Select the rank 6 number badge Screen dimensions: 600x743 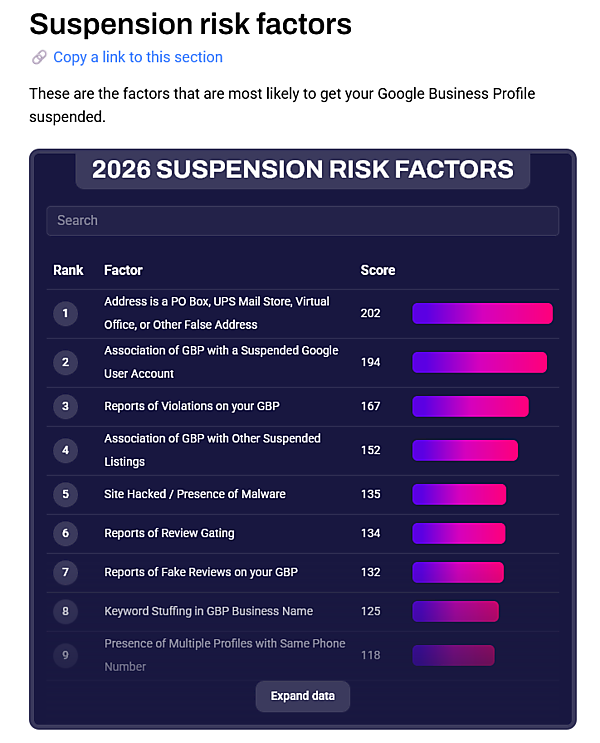click(65, 533)
